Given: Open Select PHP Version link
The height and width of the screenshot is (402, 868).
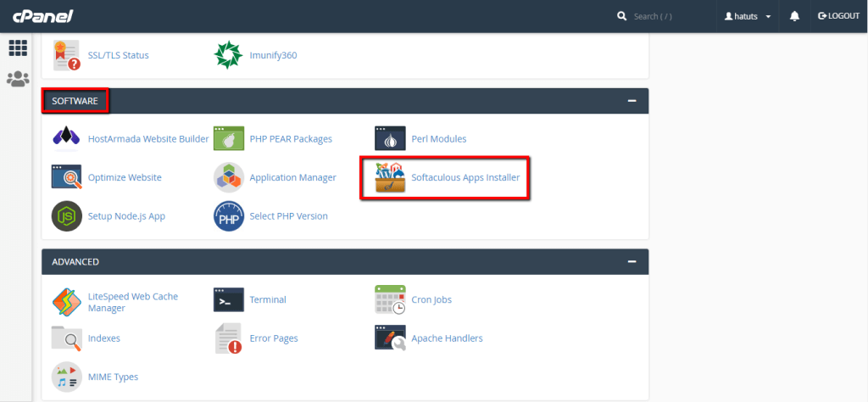Looking at the screenshot, I should pos(289,216).
